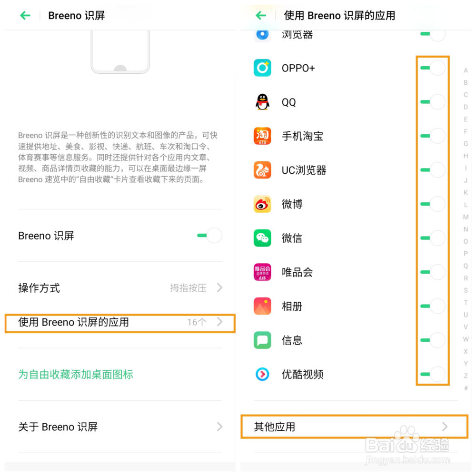Open 使用 Breeno 识屏的应用 list
476x476 pixels.
click(120, 323)
